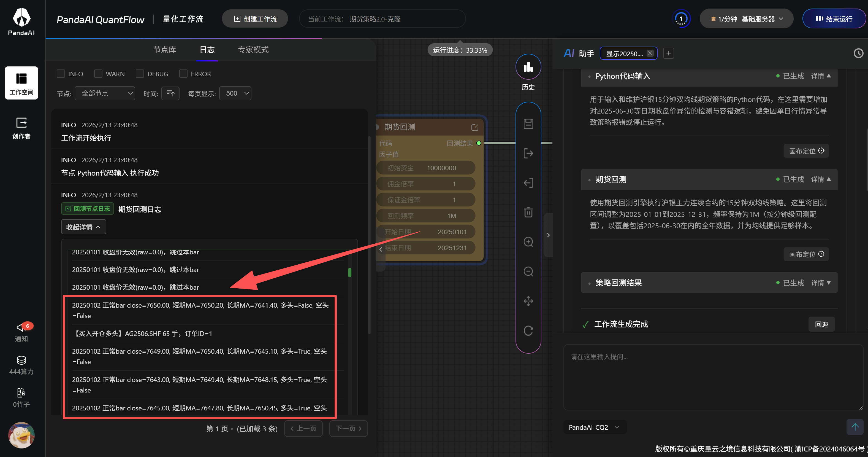Click the import arrow-in icon in canvas toolbar

[x=528, y=183]
